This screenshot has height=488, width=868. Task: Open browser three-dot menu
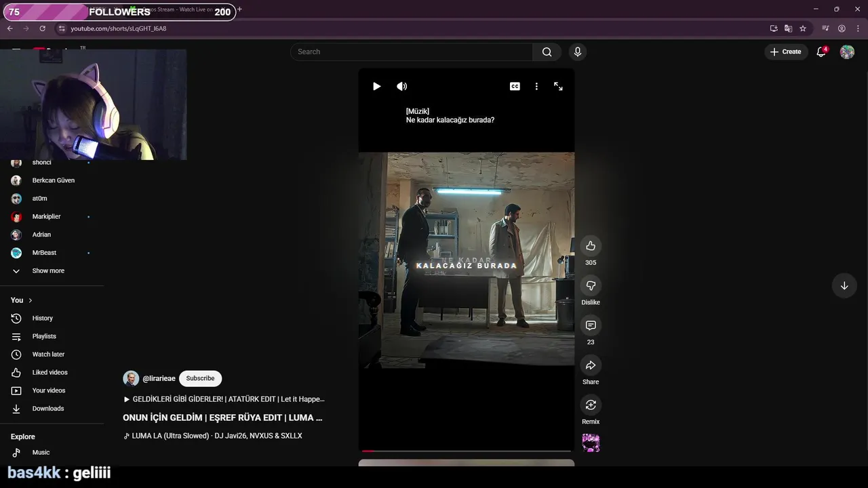858,28
